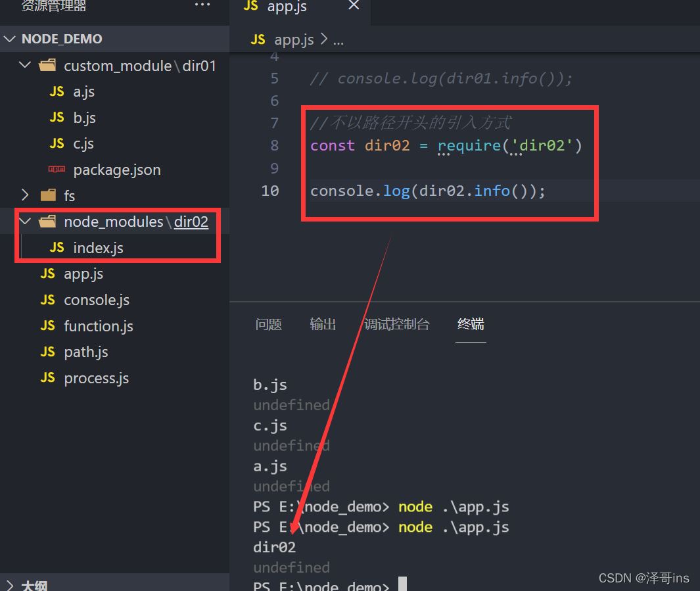Collapse the node_modules\dir02 folder chevron
The image size is (700, 591).
[x=25, y=221]
